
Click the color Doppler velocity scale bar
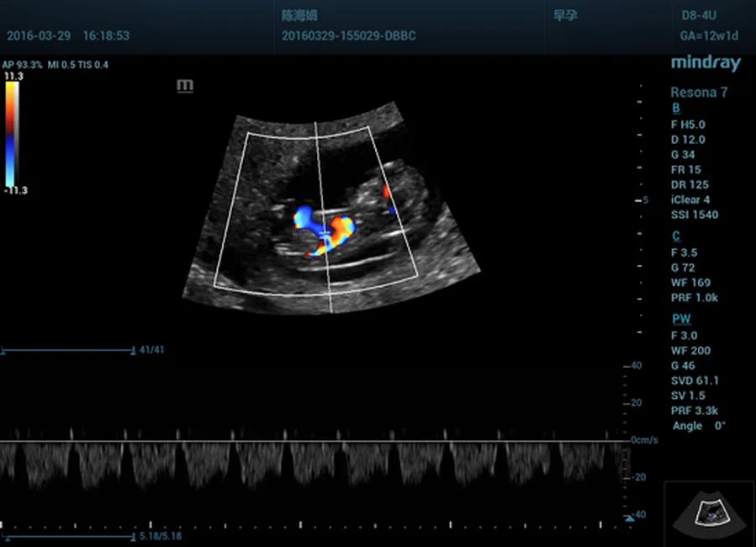[10, 132]
